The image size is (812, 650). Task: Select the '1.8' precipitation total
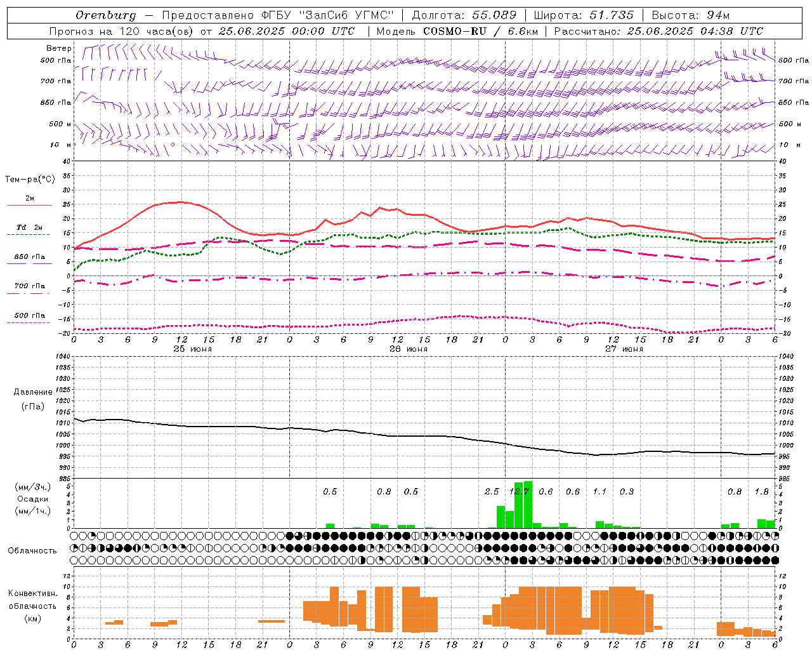point(762,491)
